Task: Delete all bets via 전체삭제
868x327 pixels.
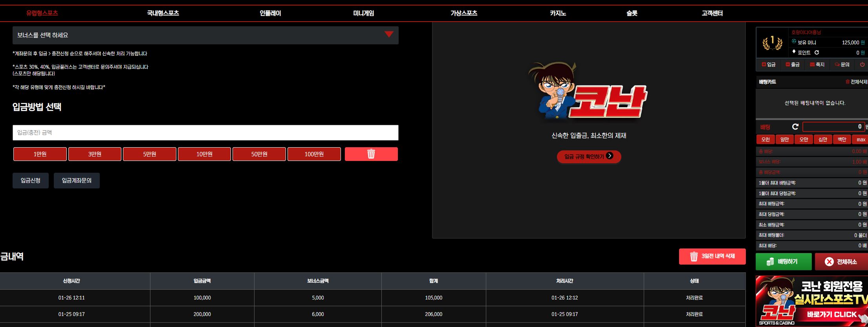Action: [x=856, y=82]
